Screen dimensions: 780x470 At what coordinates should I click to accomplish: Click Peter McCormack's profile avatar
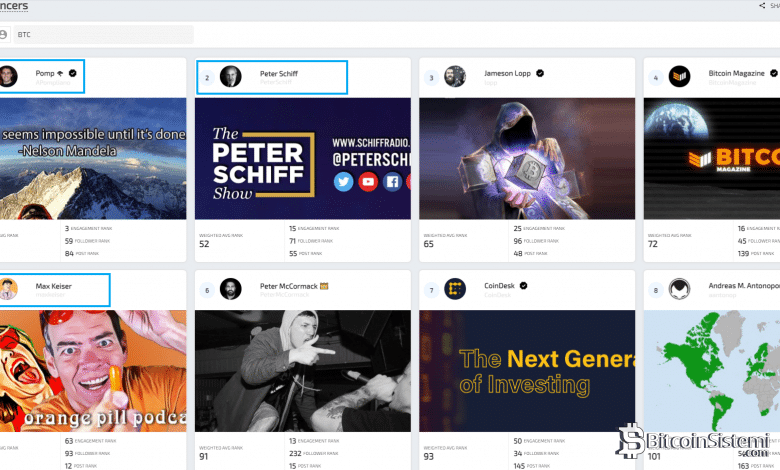pyautogui.click(x=231, y=289)
